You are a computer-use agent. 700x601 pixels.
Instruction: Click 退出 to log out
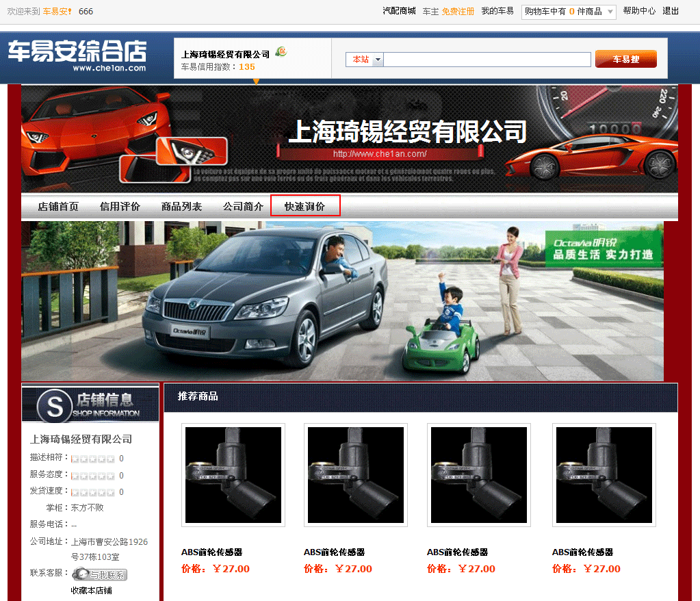(671, 11)
